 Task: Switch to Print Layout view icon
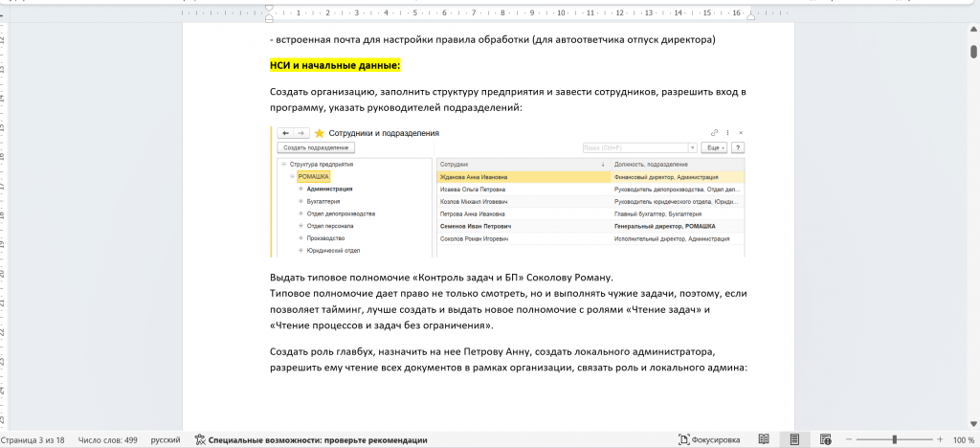794,440
